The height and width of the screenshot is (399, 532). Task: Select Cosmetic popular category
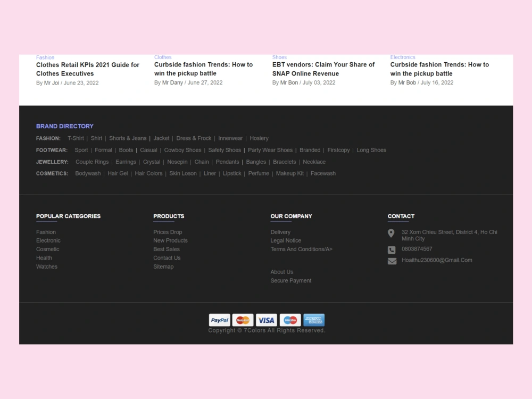click(x=47, y=249)
